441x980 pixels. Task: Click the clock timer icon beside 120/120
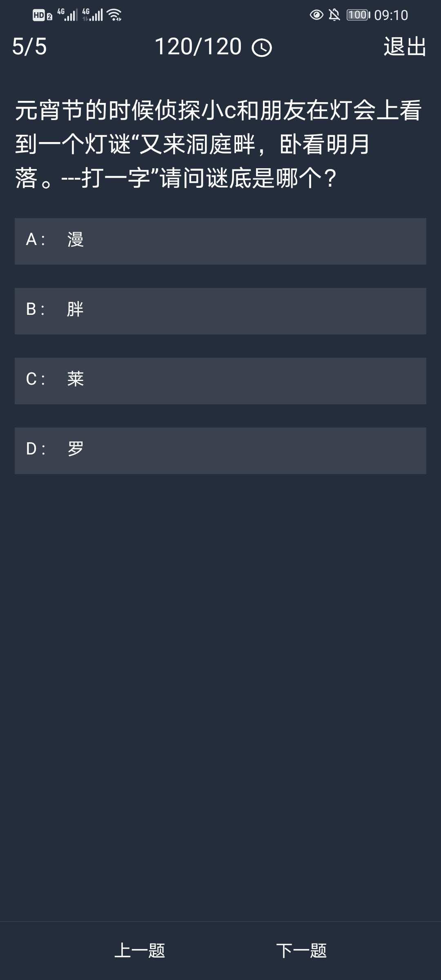262,47
